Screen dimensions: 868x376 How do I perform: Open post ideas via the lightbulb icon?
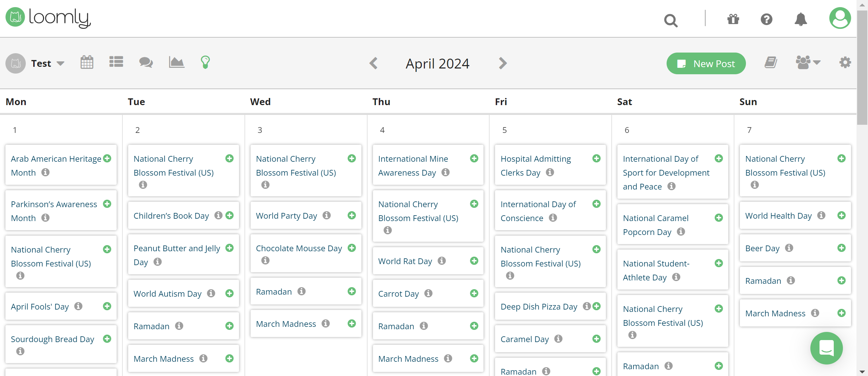tap(205, 62)
